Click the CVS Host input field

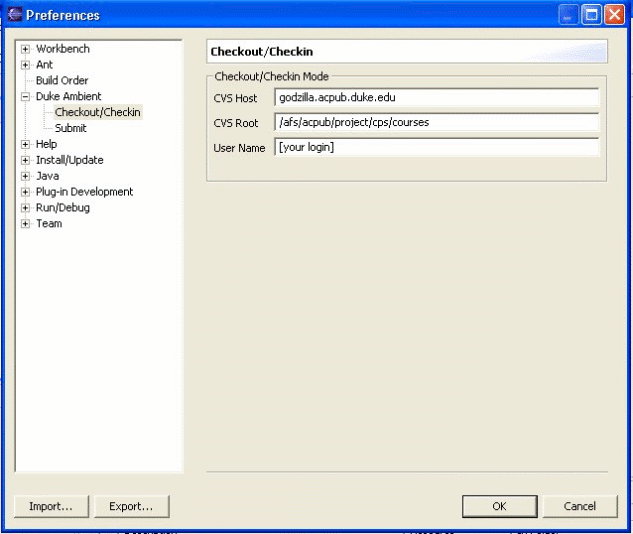pyautogui.click(x=436, y=98)
